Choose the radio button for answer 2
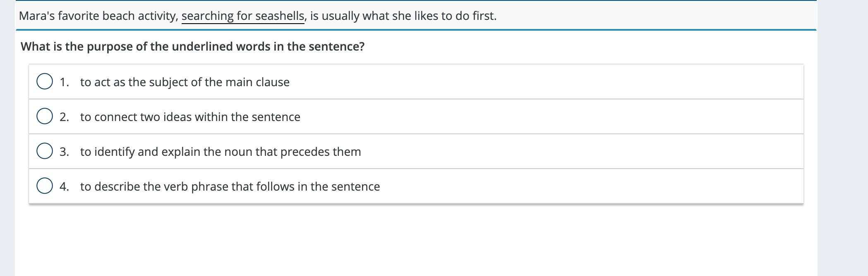Image resolution: width=868 pixels, height=276 pixels. [45, 116]
